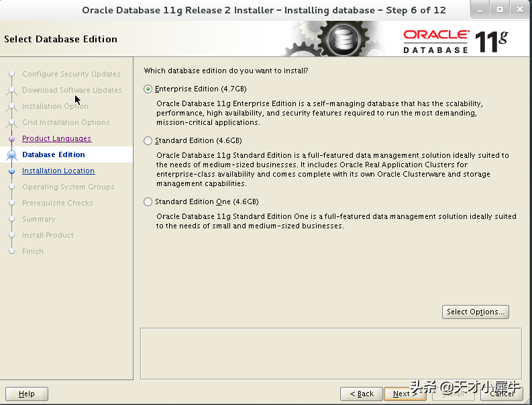Go back with the Back button
Image resolution: width=532 pixels, height=405 pixels.
(x=362, y=394)
